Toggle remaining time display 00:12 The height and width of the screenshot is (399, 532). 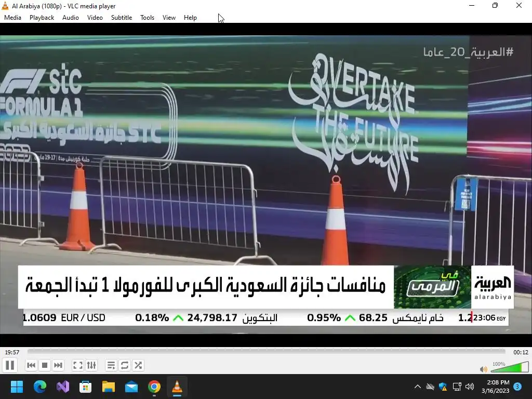(x=521, y=352)
